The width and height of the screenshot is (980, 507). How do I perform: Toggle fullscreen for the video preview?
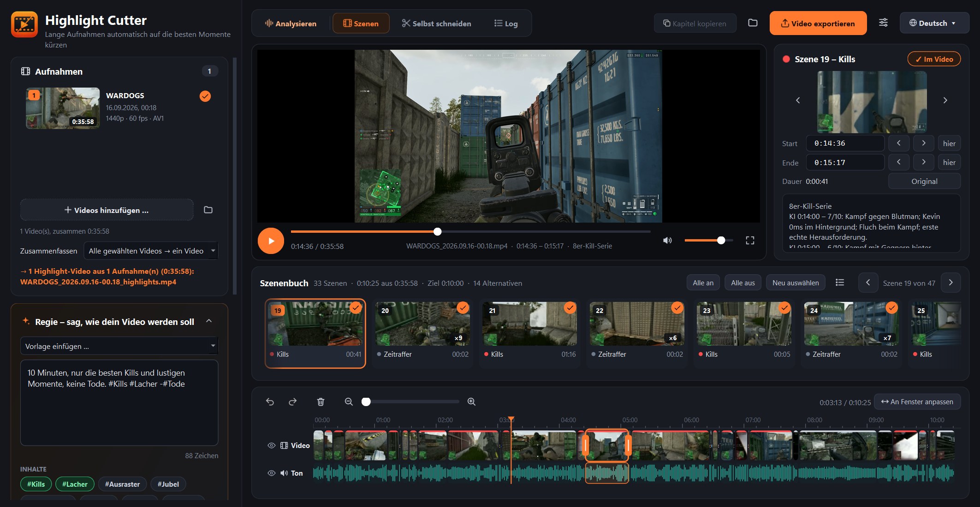coord(750,241)
